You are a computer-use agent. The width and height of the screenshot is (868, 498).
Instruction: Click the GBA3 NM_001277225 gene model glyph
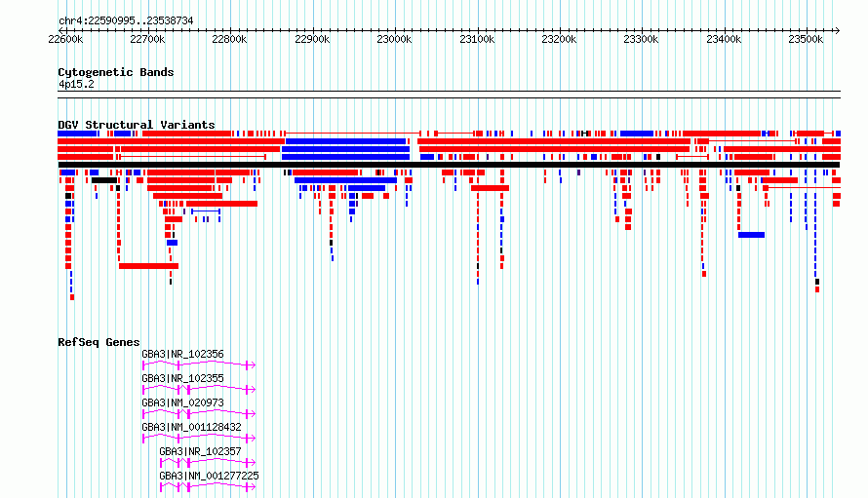[208, 486]
